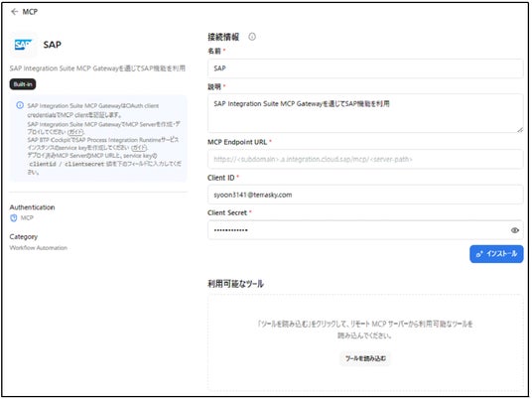This screenshot has height=399, width=532.
Task: Click the MCP Endpoint URL field
Action: pyautogui.click(x=365, y=159)
